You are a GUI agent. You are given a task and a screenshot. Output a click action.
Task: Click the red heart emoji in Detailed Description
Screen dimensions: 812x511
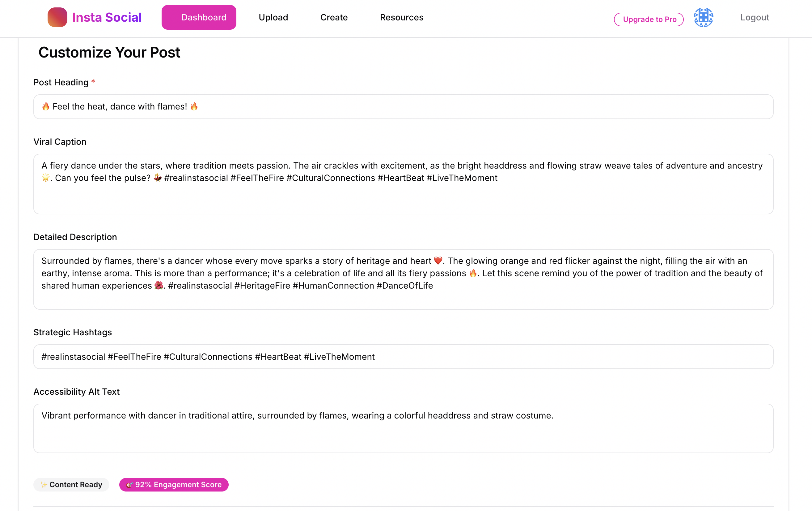click(x=438, y=260)
